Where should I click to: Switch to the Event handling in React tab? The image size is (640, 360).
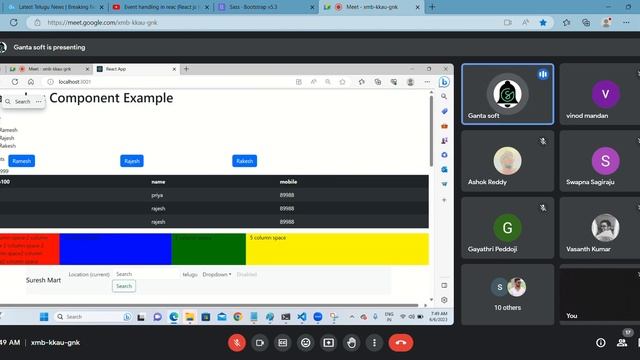[x=161, y=7]
